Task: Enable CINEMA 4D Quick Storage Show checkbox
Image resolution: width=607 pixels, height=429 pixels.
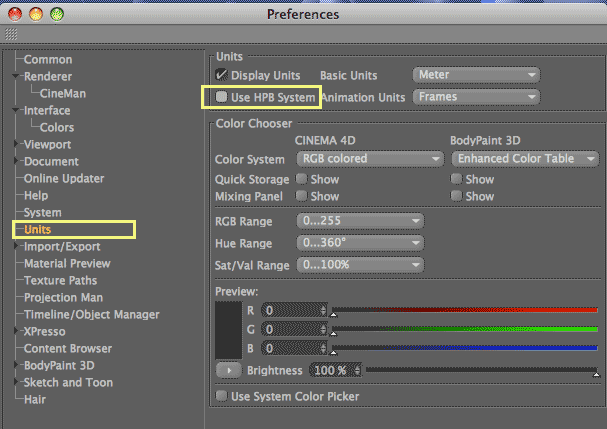Action: click(301, 179)
